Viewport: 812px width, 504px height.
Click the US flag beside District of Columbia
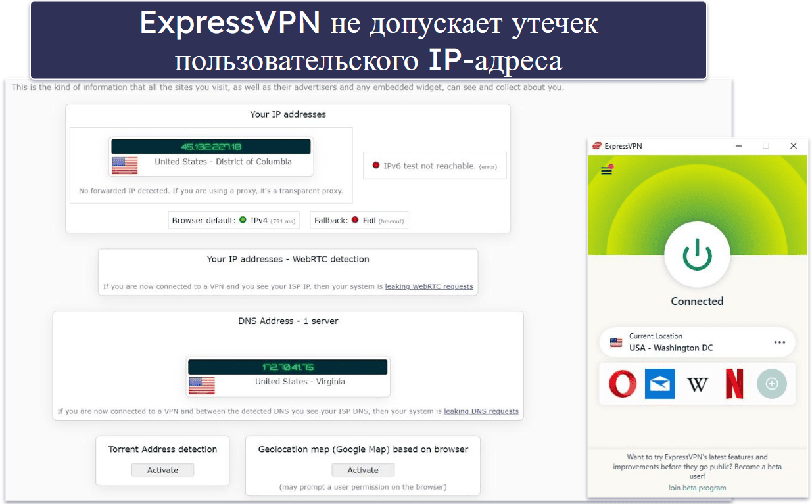point(125,165)
